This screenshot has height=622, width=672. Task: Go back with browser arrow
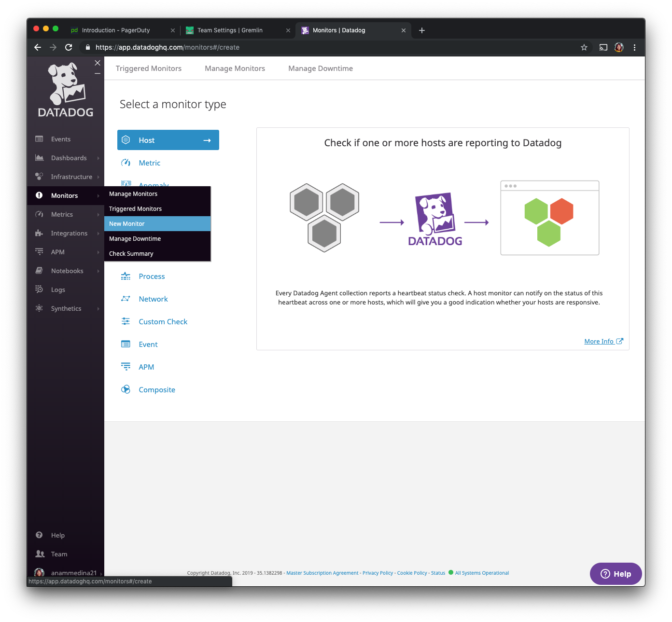click(x=38, y=47)
